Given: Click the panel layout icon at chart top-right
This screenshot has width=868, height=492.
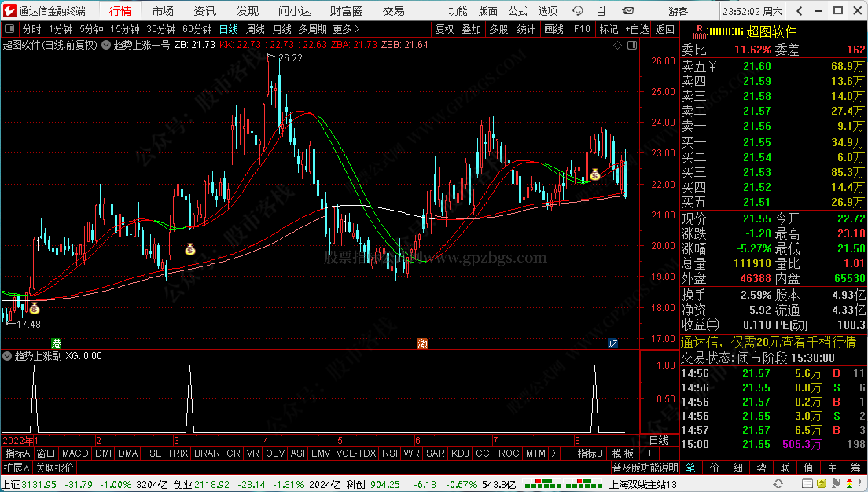Looking at the screenshot, I should [632, 46].
